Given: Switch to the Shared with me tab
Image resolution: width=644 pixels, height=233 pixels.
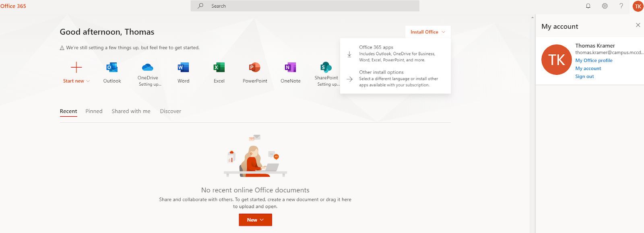Looking at the screenshot, I should (x=131, y=111).
